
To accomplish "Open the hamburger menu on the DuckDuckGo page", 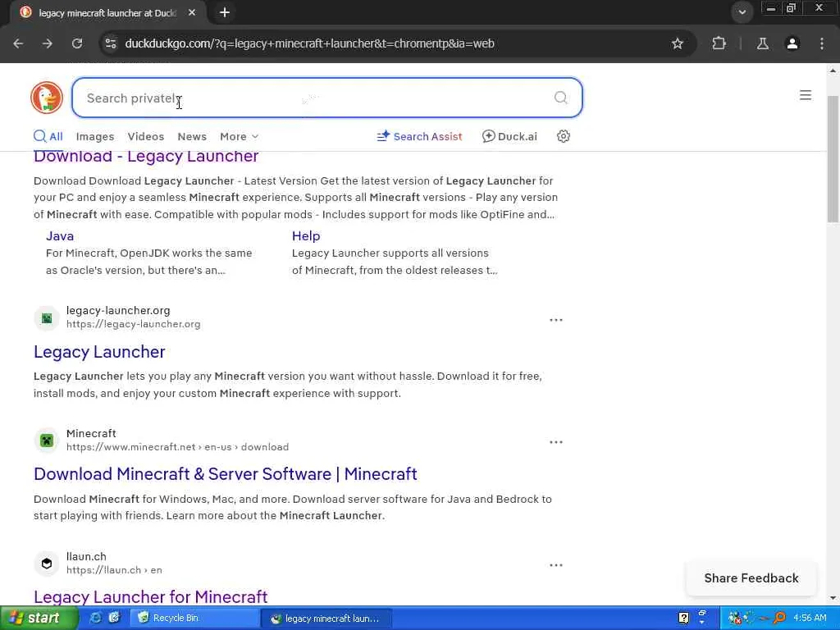I will 806,95.
